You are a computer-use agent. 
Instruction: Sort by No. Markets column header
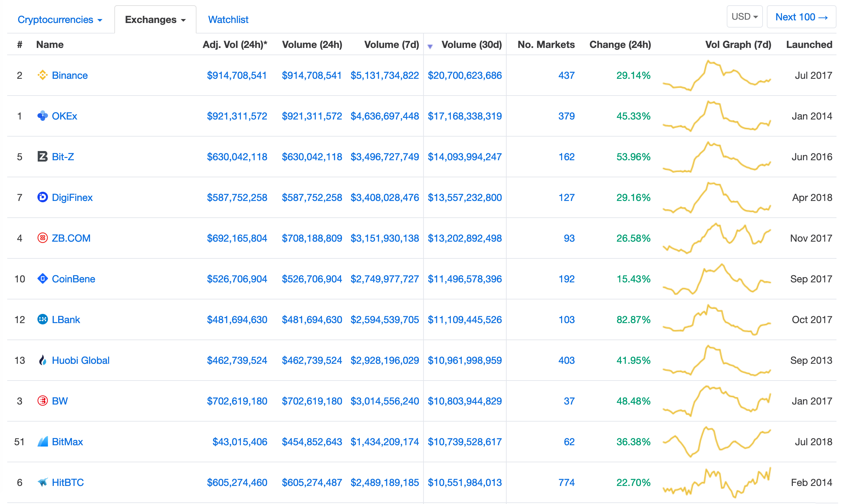click(x=546, y=45)
